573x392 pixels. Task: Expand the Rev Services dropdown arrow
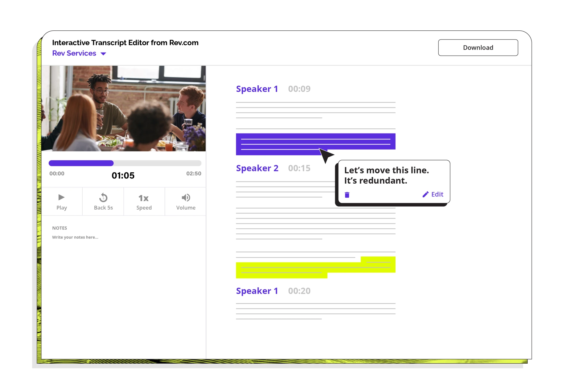pos(103,54)
